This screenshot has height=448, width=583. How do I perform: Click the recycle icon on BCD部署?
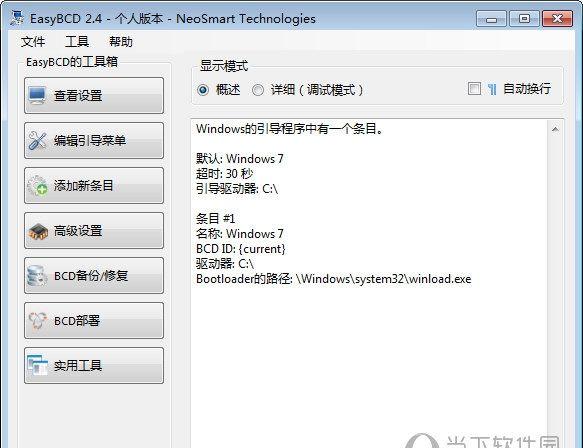(38, 320)
